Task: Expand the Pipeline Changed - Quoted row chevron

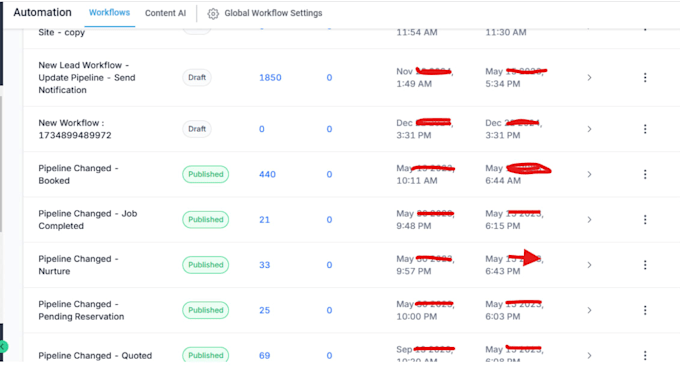Action: [x=589, y=355]
